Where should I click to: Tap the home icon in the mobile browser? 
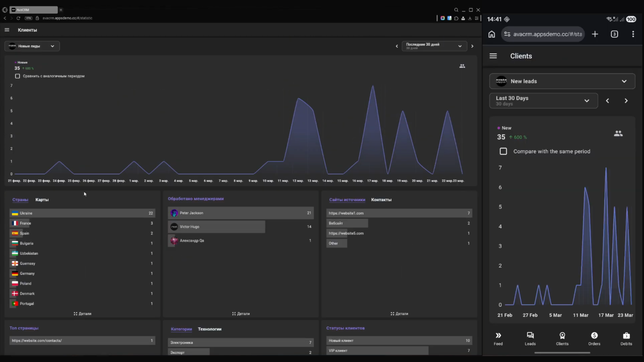point(491,34)
